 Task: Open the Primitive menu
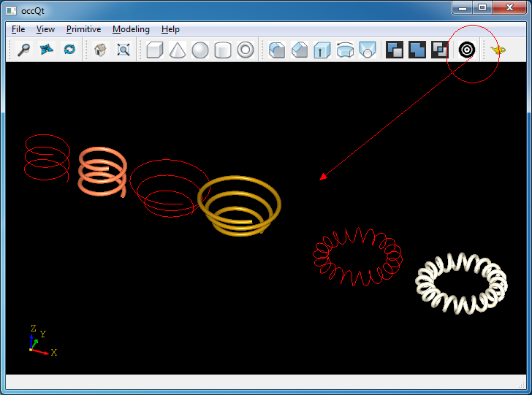83,29
